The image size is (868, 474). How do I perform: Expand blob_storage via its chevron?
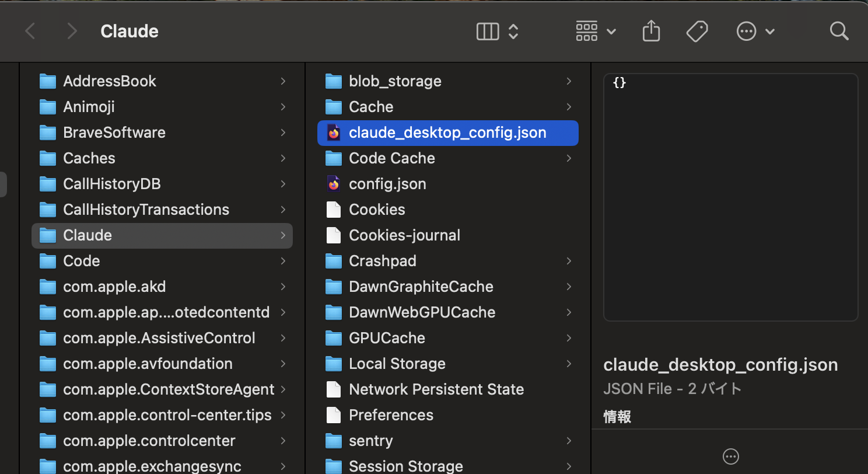[x=569, y=81]
